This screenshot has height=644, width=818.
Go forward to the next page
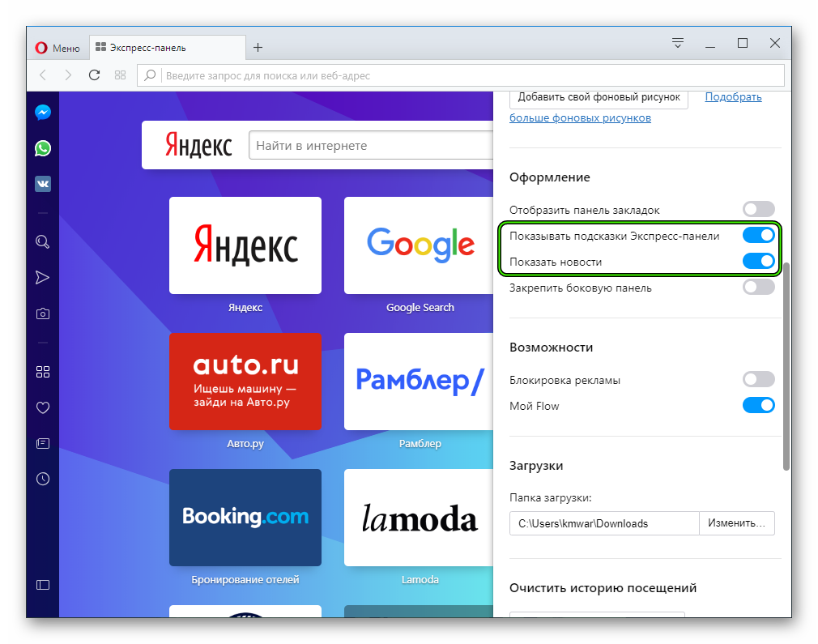[x=68, y=75]
